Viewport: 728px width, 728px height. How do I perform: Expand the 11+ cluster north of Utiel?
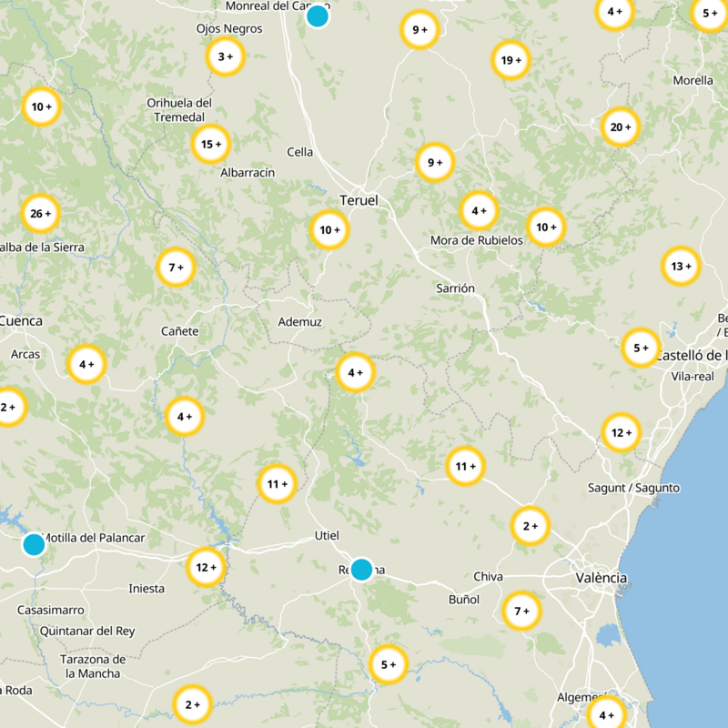tap(278, 484)
